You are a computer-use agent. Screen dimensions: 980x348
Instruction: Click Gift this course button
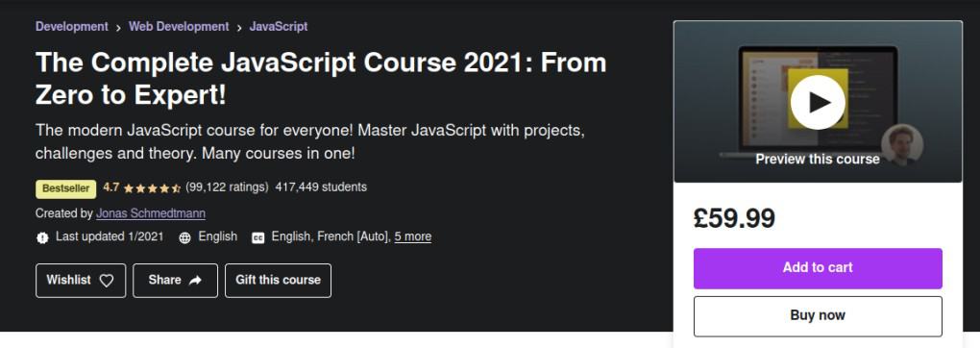[x=278, y=281]
